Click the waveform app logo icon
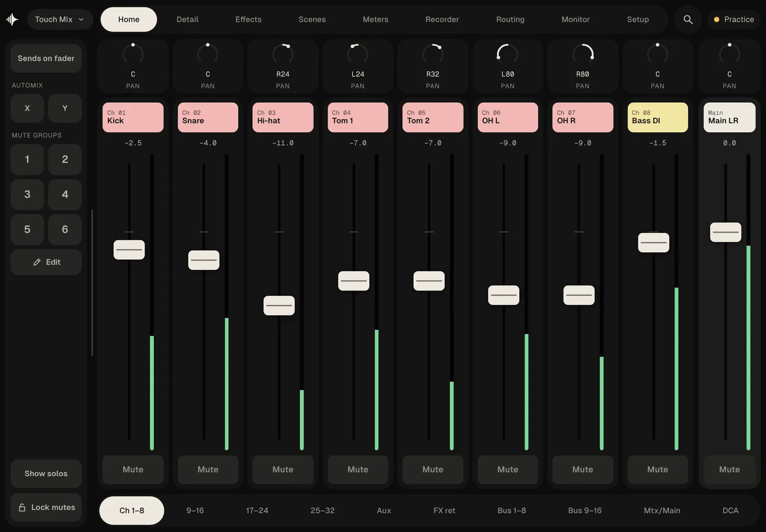The width and height of the screenshot is (766, 532). [x=12, y=20]
